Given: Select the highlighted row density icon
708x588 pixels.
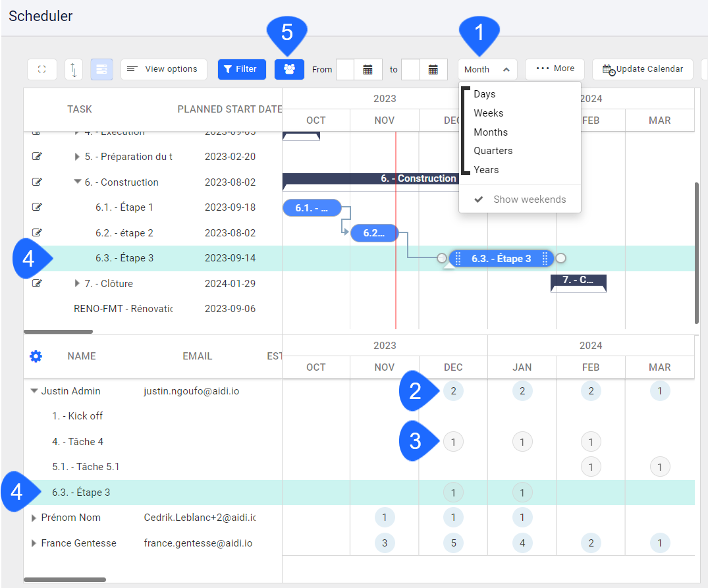Looking at the screenshot, I should pyautogui.click(x=101, y=69).
